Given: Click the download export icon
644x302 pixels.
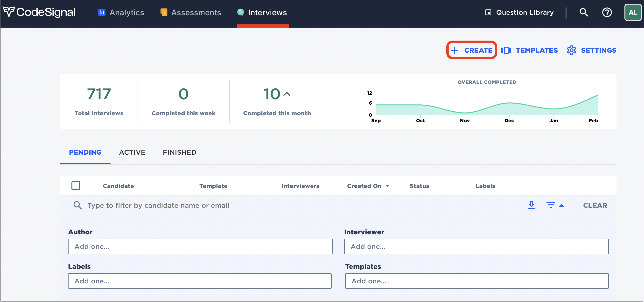Looking at the screenshot, I should (x=532, y=205).
